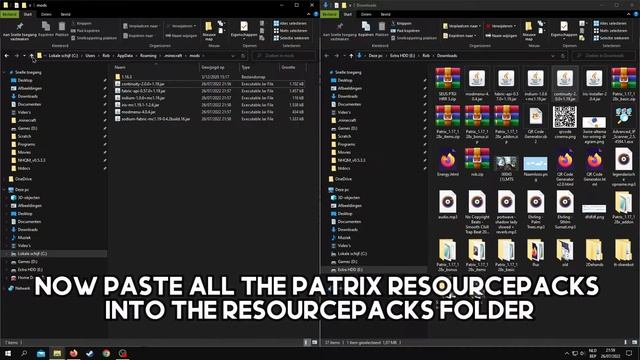640x360 pixels.
Task: Click .minecraft in mods window address path
Action: point(173,56)
